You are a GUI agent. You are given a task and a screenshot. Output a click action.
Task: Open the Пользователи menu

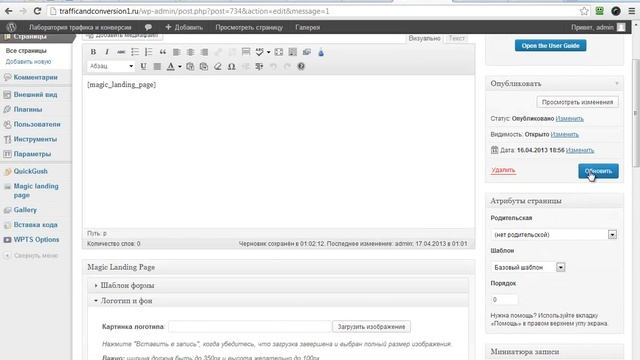(x=37, y=124)
